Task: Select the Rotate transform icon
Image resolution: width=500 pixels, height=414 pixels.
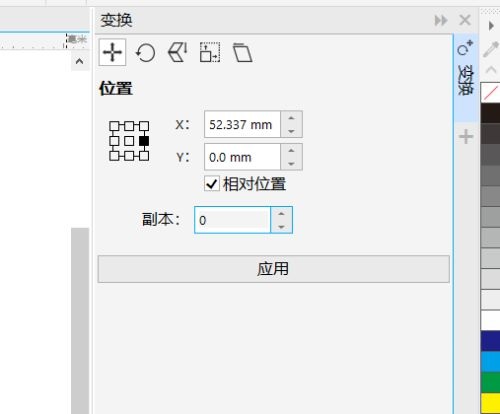Action: (x=145, y=53)
